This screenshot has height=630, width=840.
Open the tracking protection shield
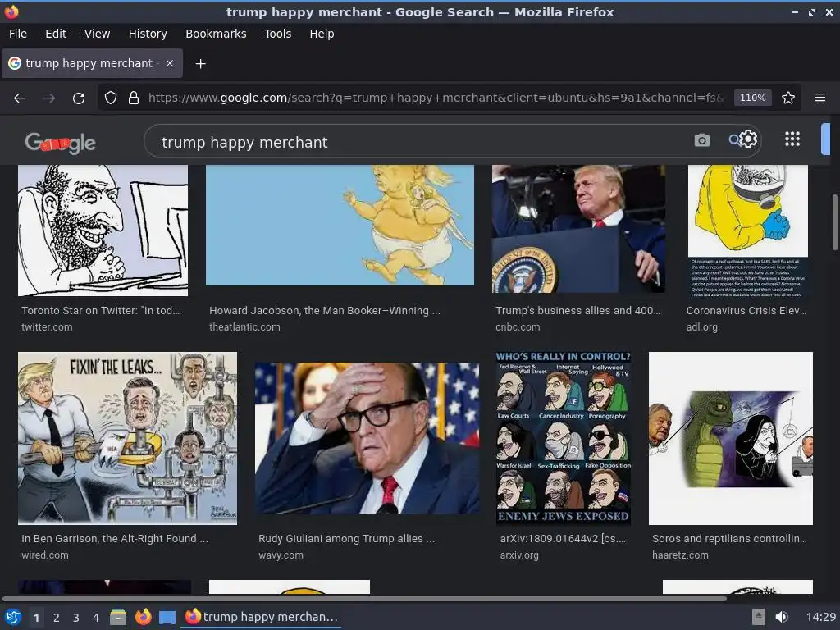click(x=111, y=98)
